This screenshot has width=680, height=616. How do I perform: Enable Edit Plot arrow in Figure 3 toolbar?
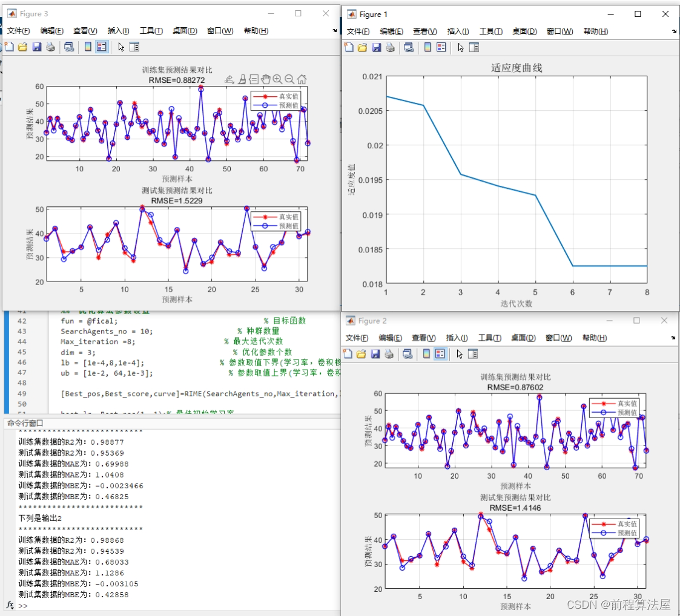click(121, 47)
